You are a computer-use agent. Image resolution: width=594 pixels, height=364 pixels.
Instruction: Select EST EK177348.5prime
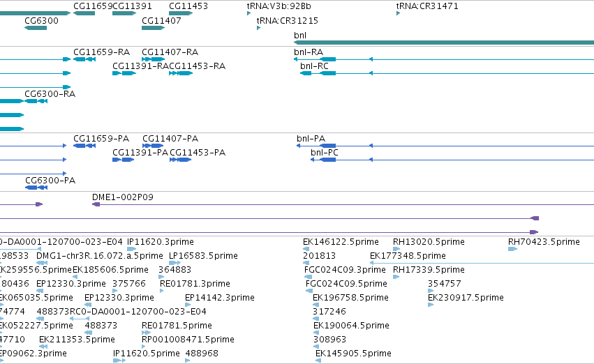coord(408,256)
